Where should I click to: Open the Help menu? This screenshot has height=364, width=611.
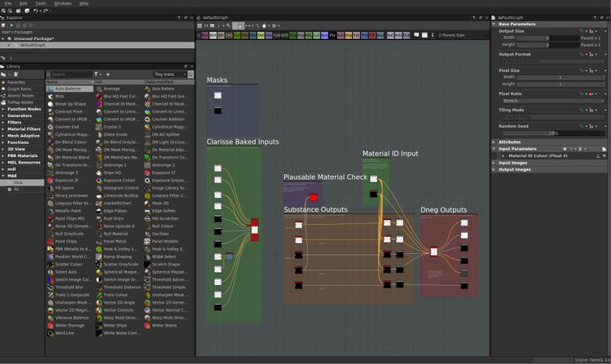tap(84, 3)
